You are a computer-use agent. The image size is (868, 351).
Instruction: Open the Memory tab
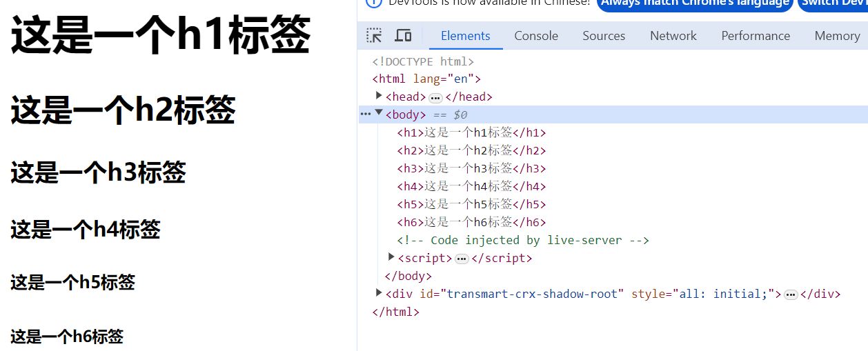pyautogui.click(x=836, y=36)
